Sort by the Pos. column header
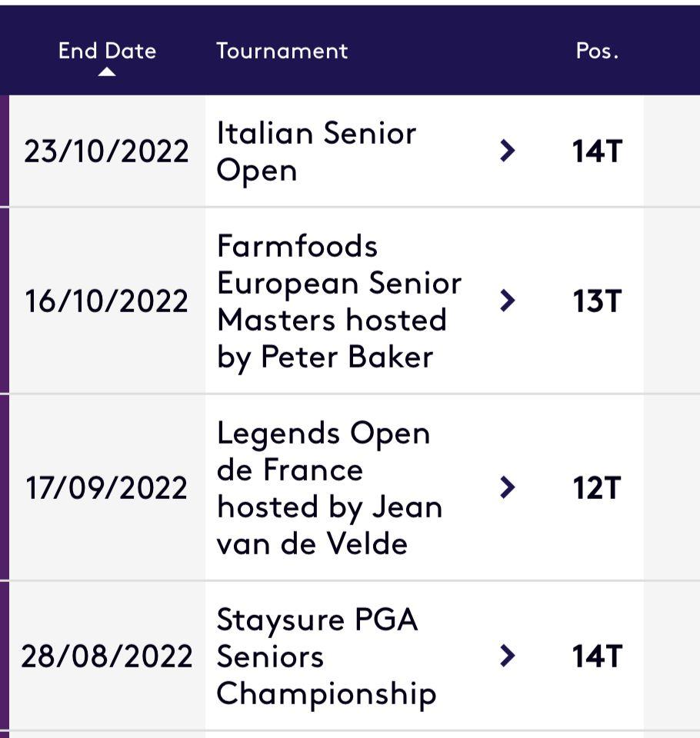This screenshot has height=738, width=700. 597,51
